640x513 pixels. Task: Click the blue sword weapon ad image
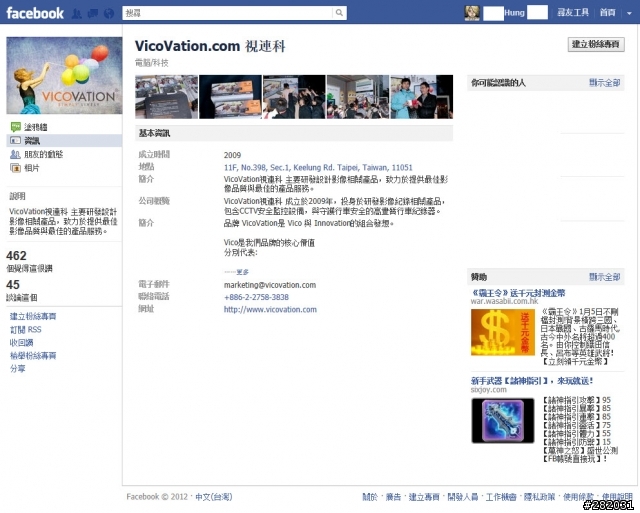[503, 420]
